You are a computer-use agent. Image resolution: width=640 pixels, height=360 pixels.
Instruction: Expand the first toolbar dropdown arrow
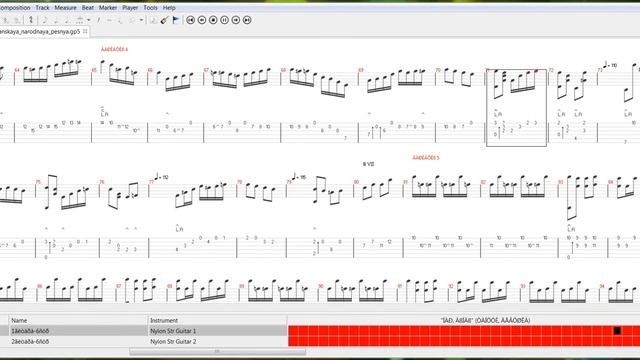click(89, 20)
